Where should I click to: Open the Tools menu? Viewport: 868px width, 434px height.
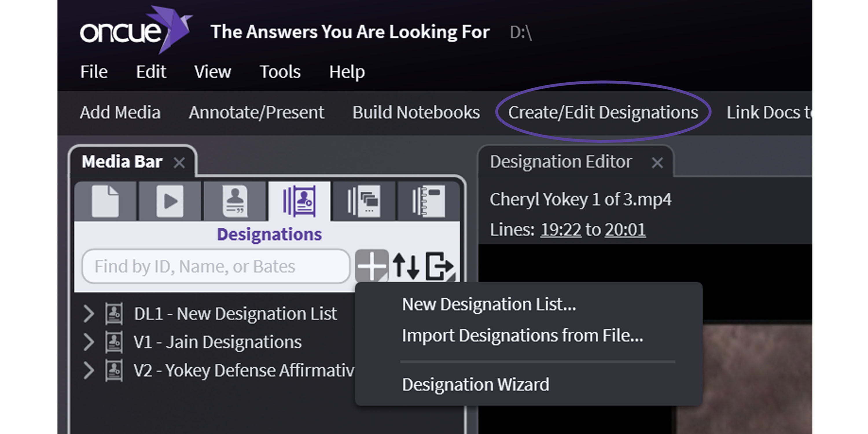click(280, 72)
